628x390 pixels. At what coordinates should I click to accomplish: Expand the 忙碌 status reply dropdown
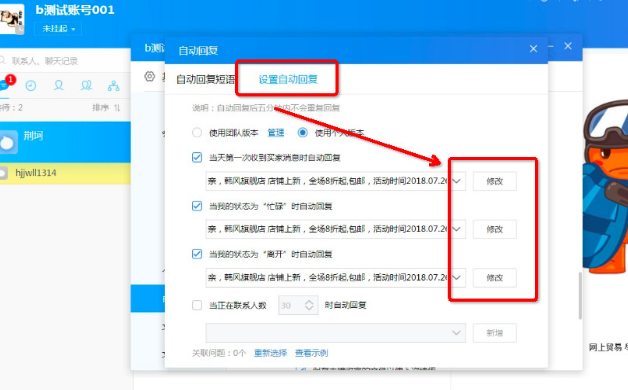[x=457, y=229]
